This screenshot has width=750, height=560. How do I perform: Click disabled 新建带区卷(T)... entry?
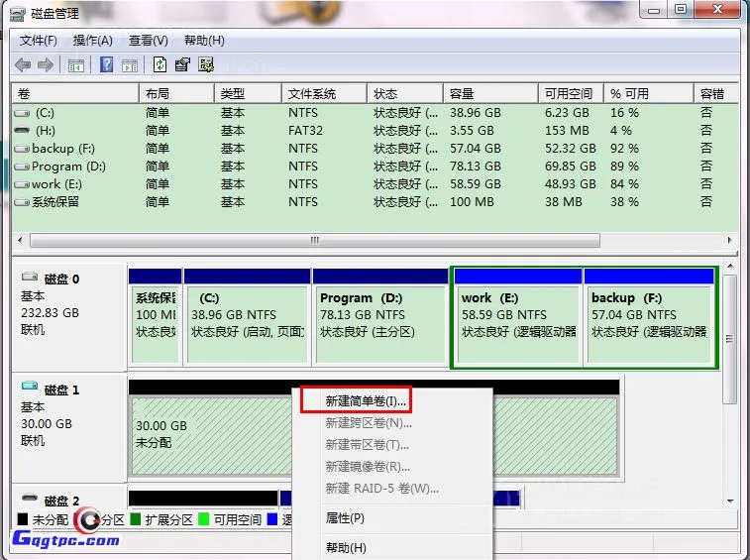[368, 445]
